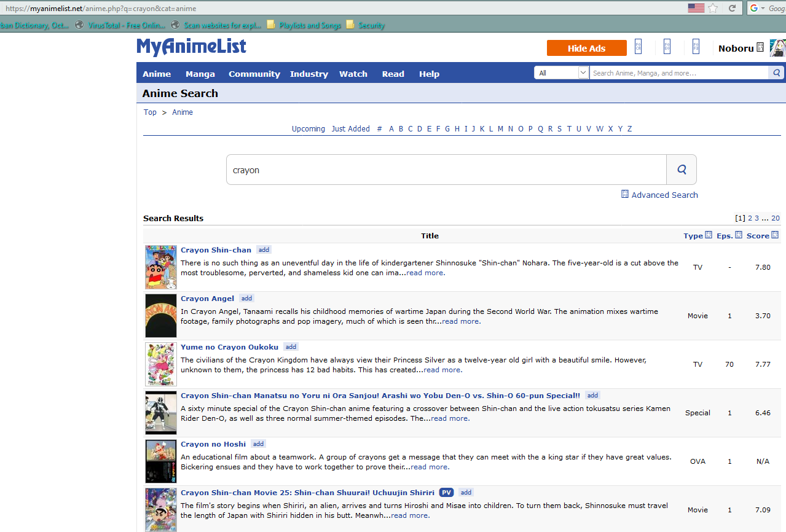Click the PV badge on Shin-chan Movie 25

click(x=447, y=493)
